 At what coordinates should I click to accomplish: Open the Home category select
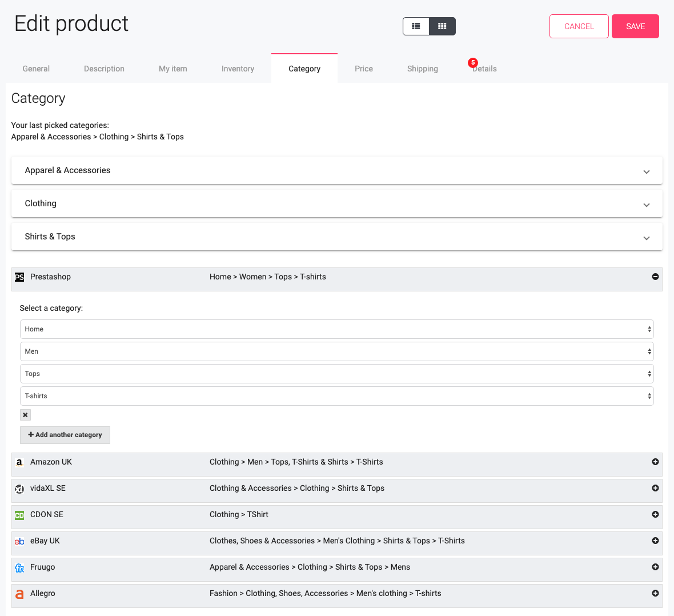[x=336, y=329]
